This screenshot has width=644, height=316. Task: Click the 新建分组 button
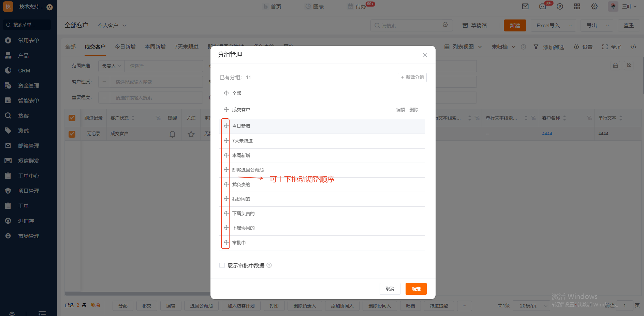click(412, 78)
